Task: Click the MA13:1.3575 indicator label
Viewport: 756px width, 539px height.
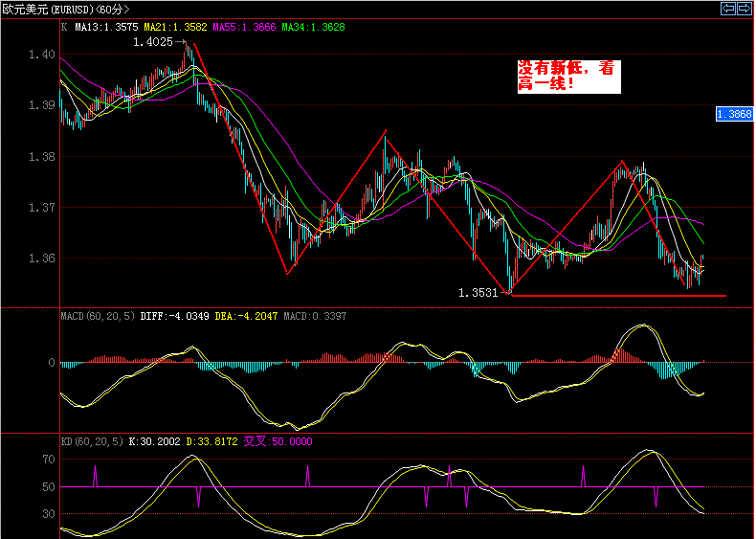Action: pyautogui.click(x=106, y=27)
